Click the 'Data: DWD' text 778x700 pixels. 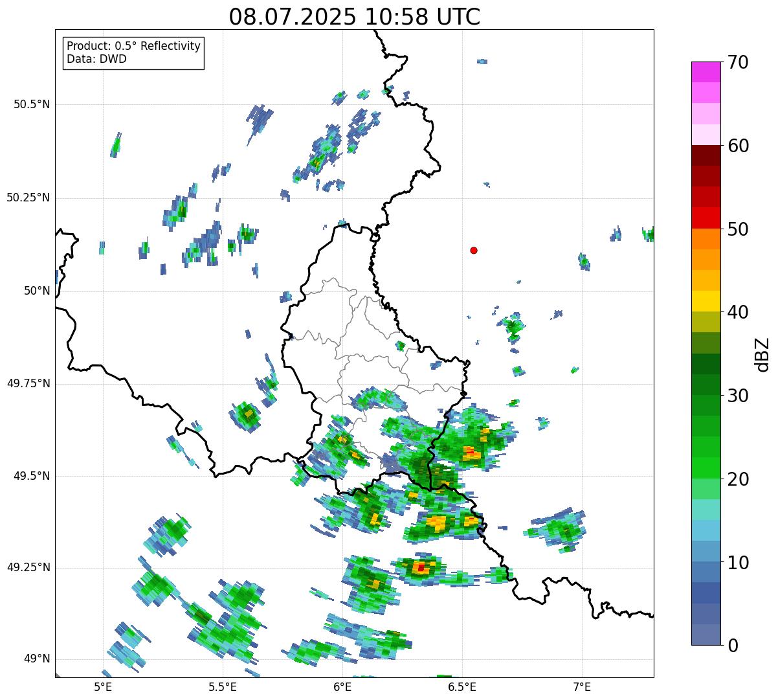pyautogui.click(x=96, y=59)
